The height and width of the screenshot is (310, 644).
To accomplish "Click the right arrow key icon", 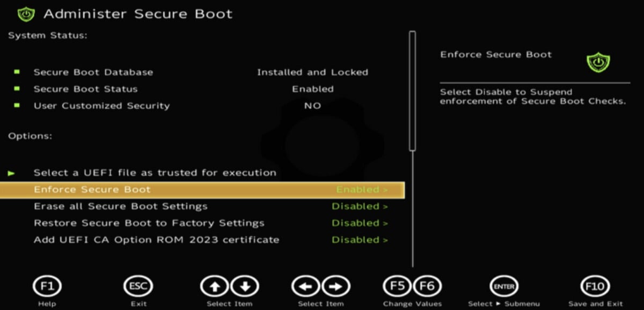I will 335,286.
